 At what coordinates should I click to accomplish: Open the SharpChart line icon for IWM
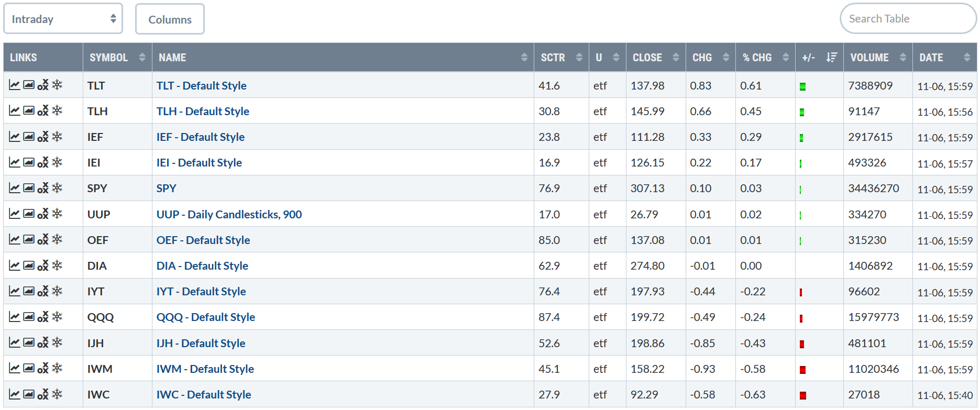[x=15, y=368]
